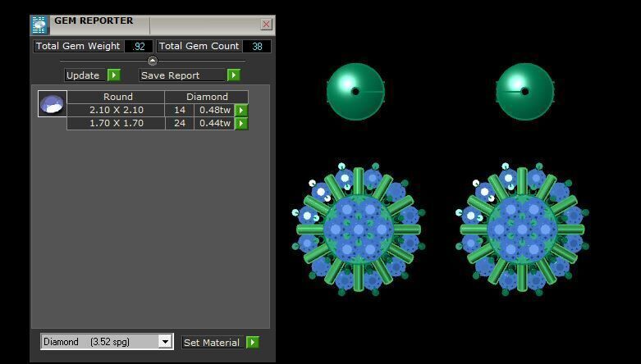
Task: Click the Total Gem Weight value .92
Action: coord(139,46)
